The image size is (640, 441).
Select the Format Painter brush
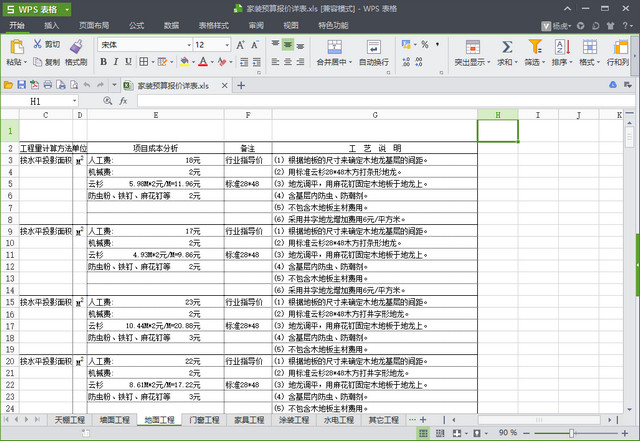click(x=76, y=47)
